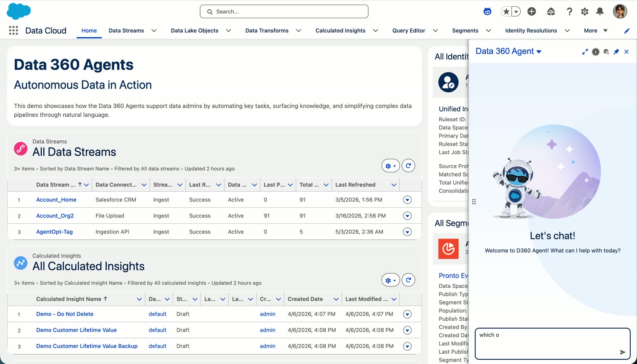Open the Account_Org2 data stream link

click(x=55, y=216)
